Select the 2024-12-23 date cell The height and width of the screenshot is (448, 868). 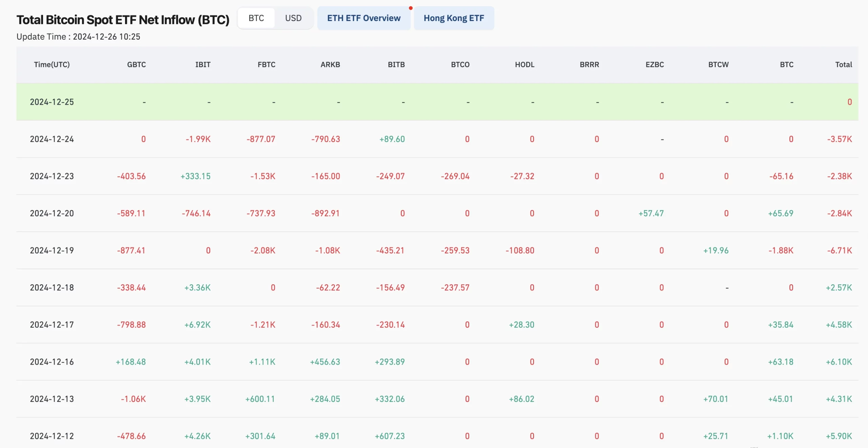[x=52, y=176]
